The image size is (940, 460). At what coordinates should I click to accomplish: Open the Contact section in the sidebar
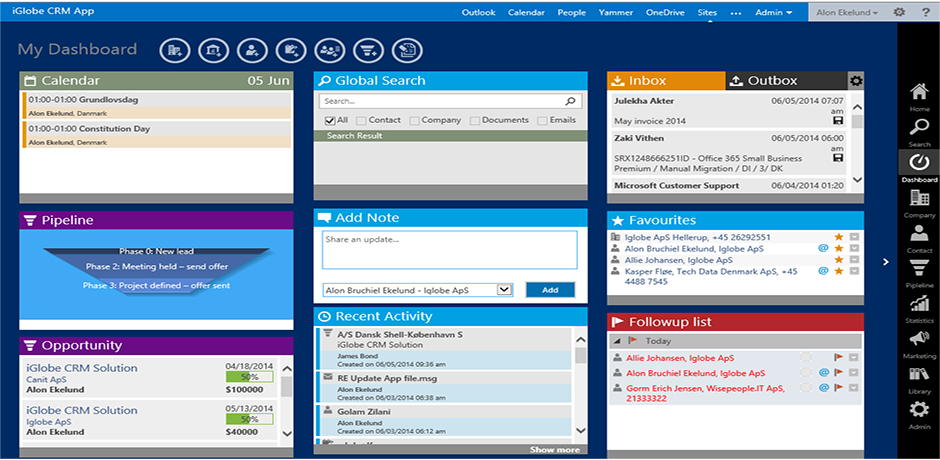[x=919, y=239]
